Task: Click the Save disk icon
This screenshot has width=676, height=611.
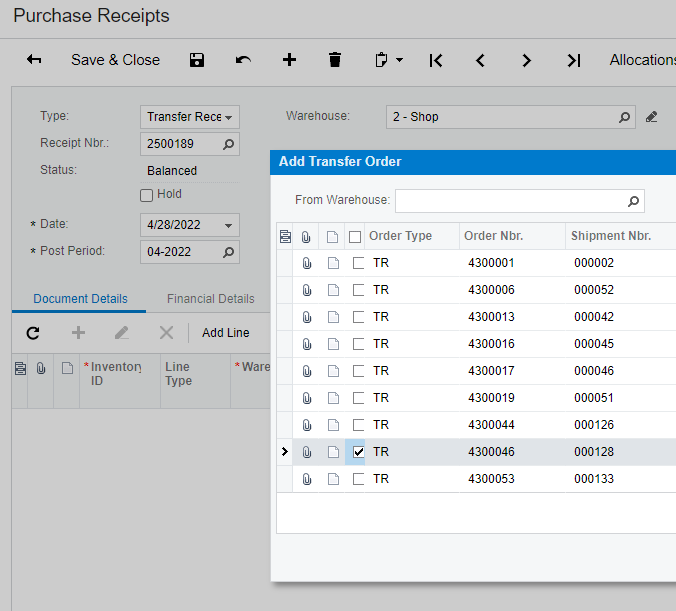Action: coord(197,60)
